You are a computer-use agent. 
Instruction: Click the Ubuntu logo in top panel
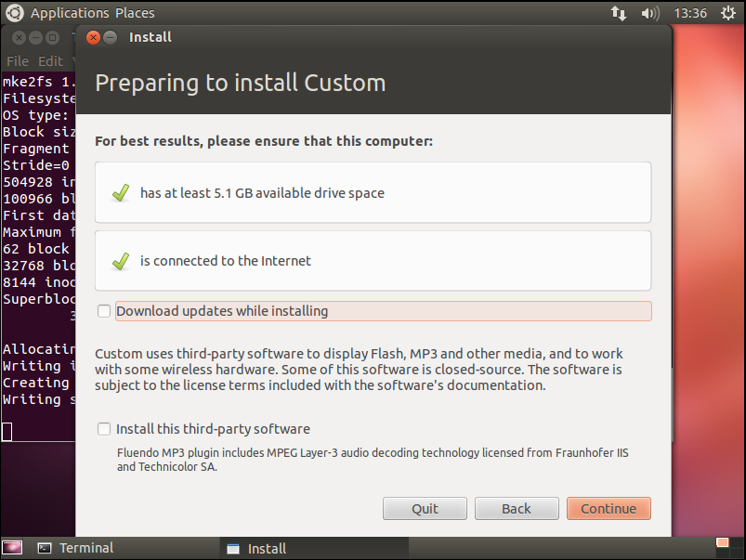tap(14, 13)
